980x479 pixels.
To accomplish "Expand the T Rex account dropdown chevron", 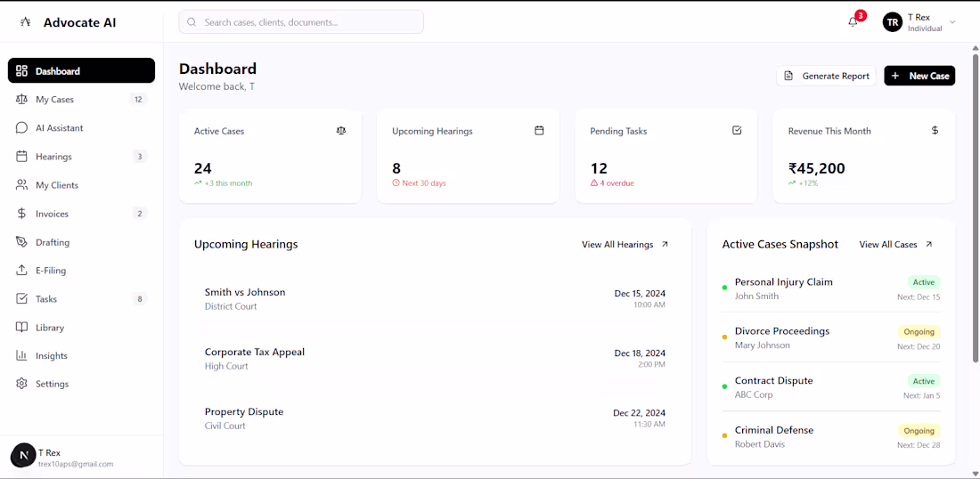I will point(952,22).
